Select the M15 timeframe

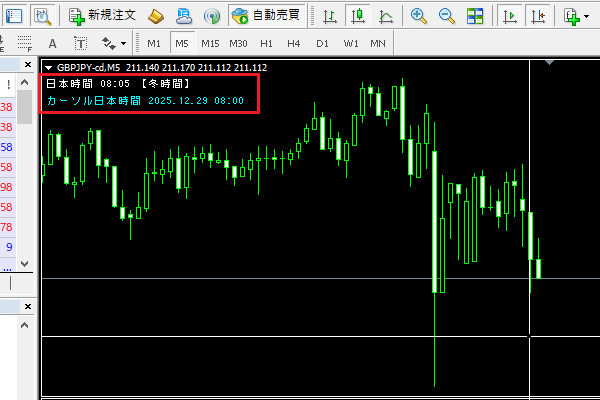click(210, 44)
